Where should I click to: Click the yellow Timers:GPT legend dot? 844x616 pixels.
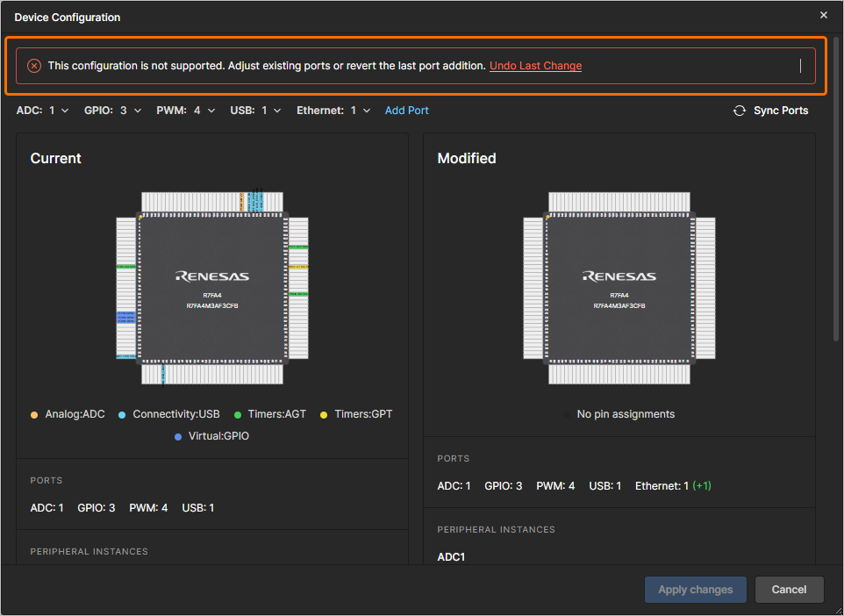(x=324, y=414)
